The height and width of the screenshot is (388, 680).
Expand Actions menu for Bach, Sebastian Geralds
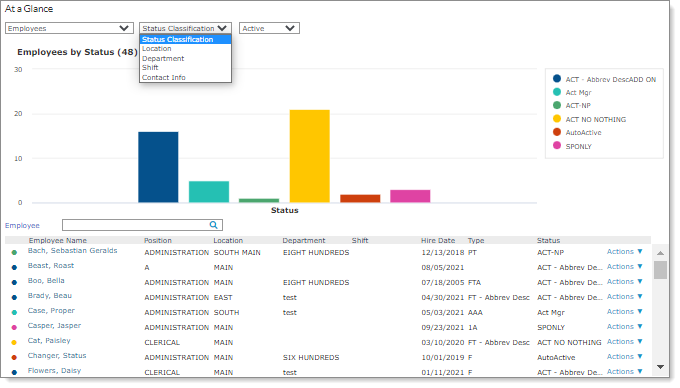coord(624,251)
